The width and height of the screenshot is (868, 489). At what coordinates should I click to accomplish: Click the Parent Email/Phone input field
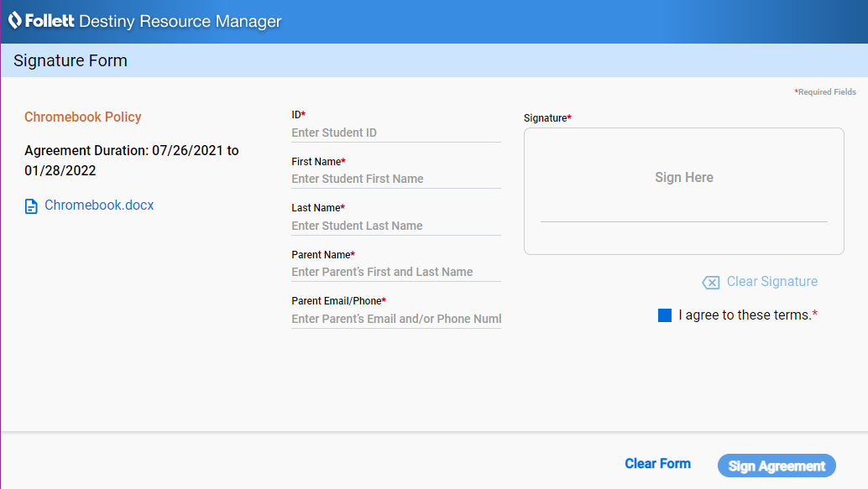click(x=395, y=319)
